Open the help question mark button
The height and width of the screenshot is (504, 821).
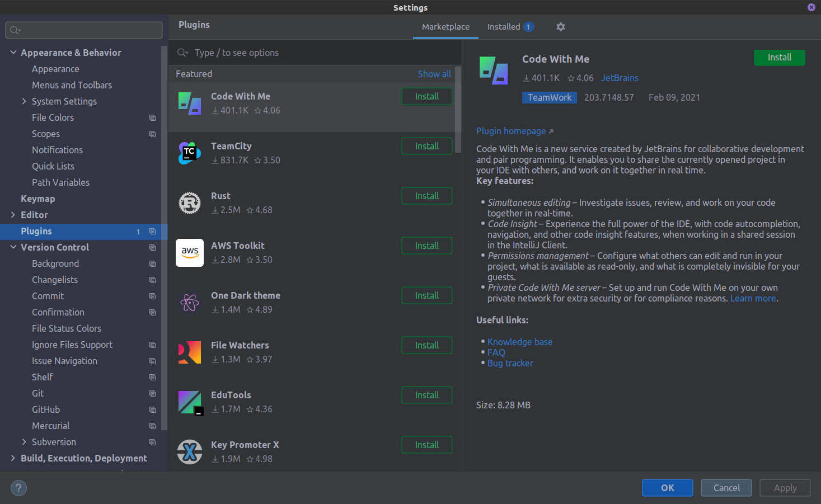point(18,488)
